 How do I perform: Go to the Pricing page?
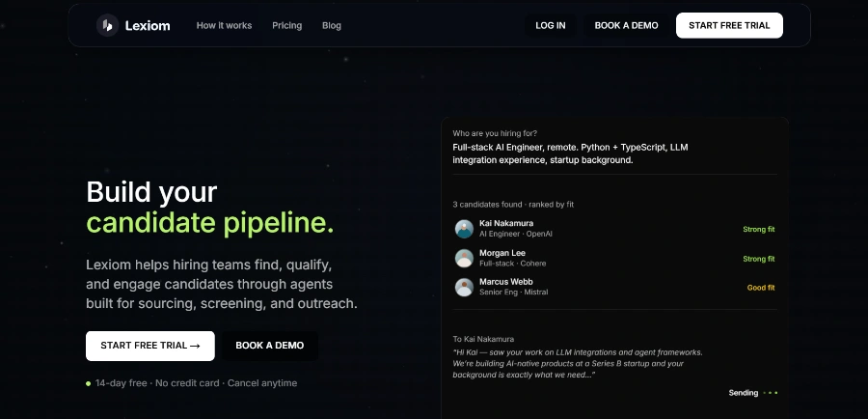pos(286,25)
